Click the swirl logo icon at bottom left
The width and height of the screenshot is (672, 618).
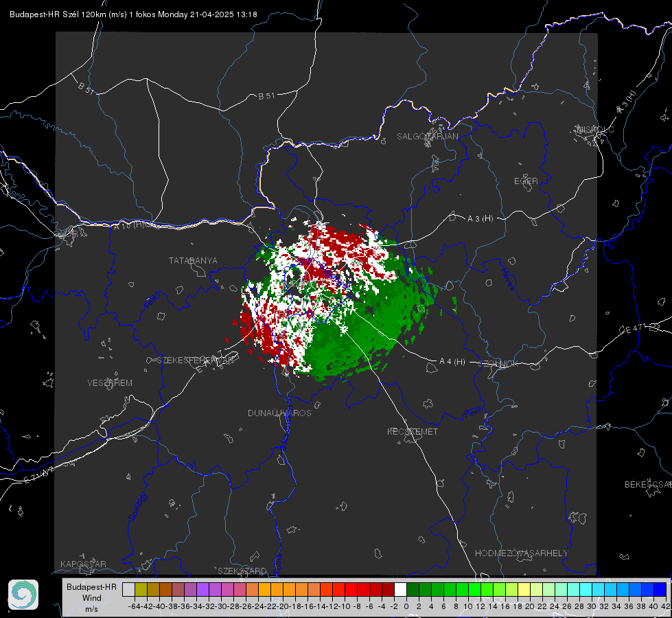[23, 595]
